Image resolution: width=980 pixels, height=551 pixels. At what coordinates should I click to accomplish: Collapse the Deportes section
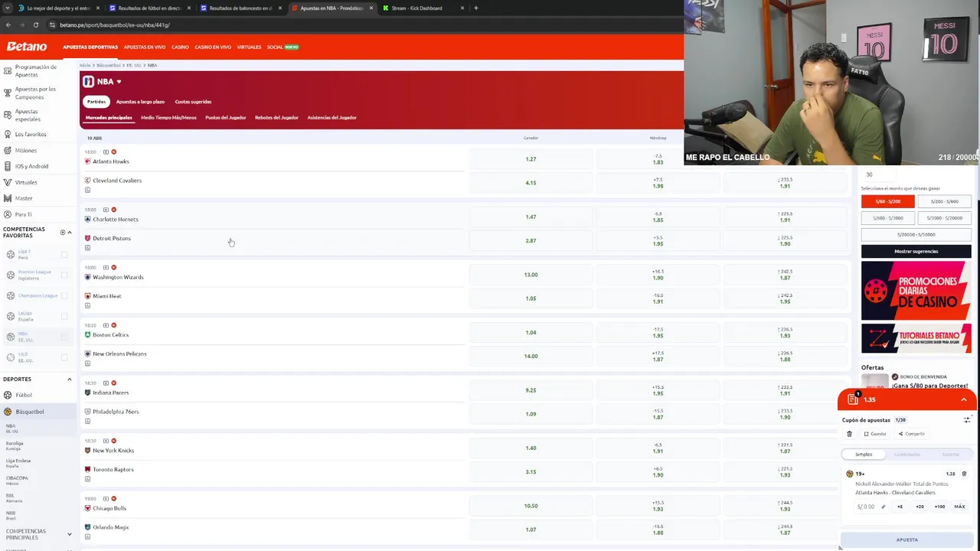point(69,379)
